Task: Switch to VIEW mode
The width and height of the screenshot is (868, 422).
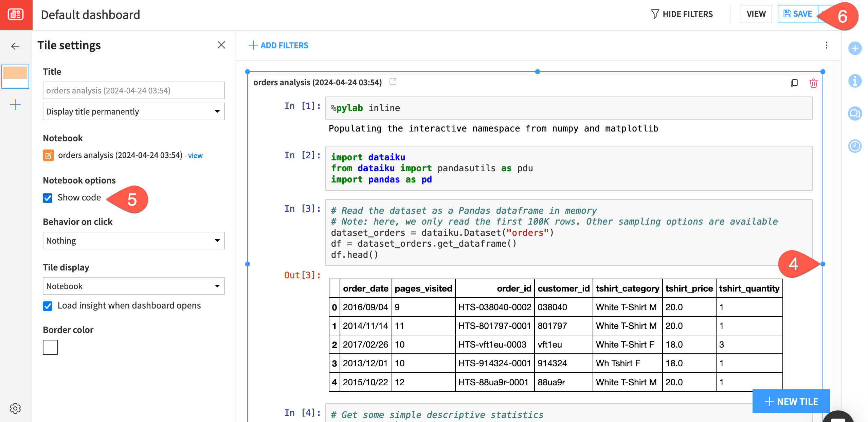Action: 756,14
